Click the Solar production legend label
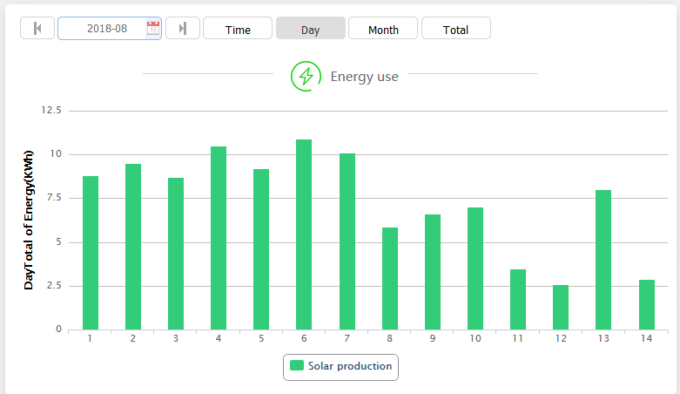 click(350, 366)
